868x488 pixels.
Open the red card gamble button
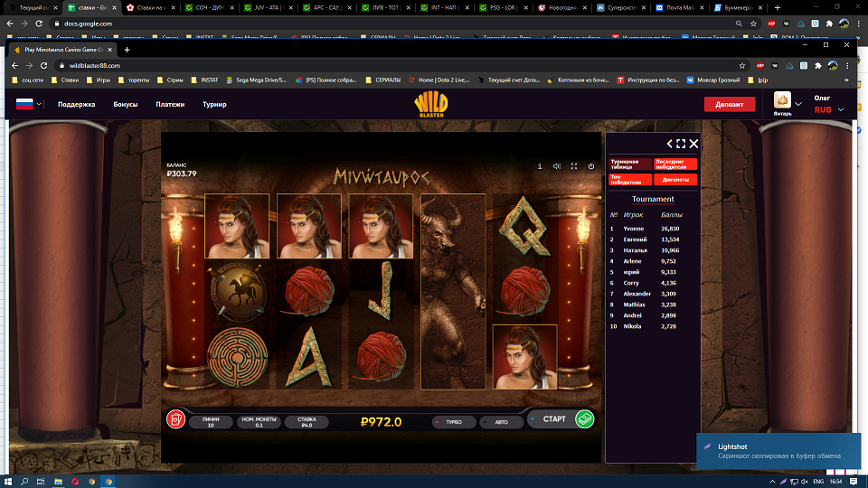pyautogui.click(x=175, y=419)
